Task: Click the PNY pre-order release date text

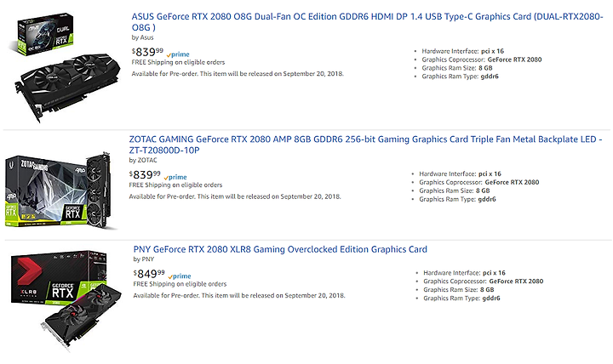Action: [239, 295]
